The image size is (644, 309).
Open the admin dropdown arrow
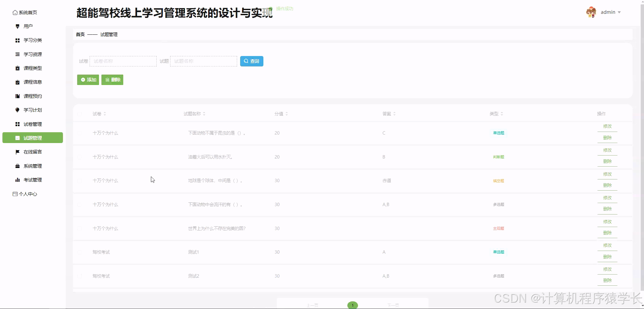pos(619,12)
